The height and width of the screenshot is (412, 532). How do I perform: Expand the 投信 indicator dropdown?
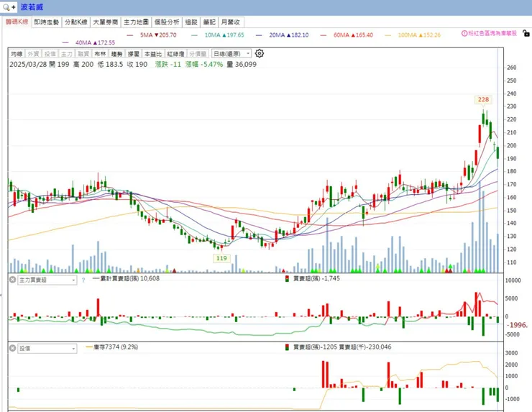72,348
